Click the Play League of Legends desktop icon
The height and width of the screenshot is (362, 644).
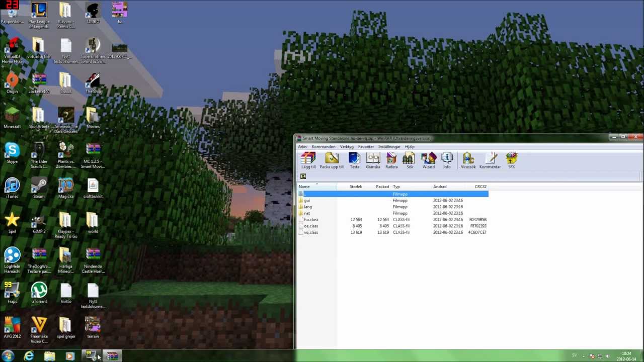39,15
